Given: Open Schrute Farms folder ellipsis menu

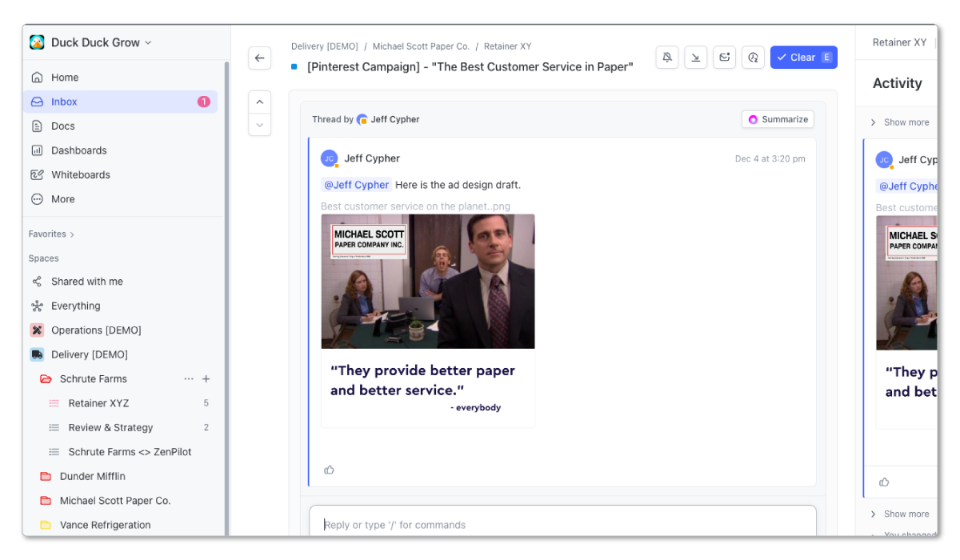Looking at the screenshot, I should (x=189, y=379).
